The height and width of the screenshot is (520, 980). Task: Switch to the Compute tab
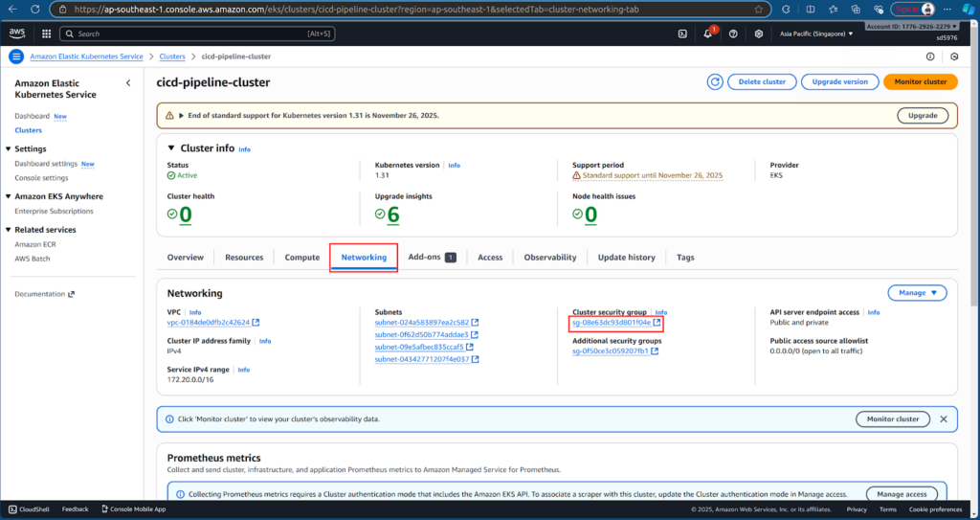coord(302,258)
